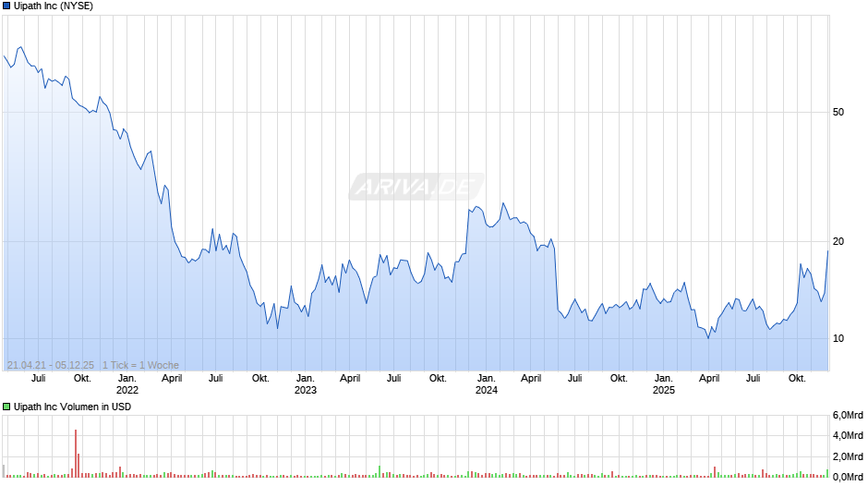The image size is (868, 486).
Task: Click the tallest red volume bar
Action: [x=76, y=454]
